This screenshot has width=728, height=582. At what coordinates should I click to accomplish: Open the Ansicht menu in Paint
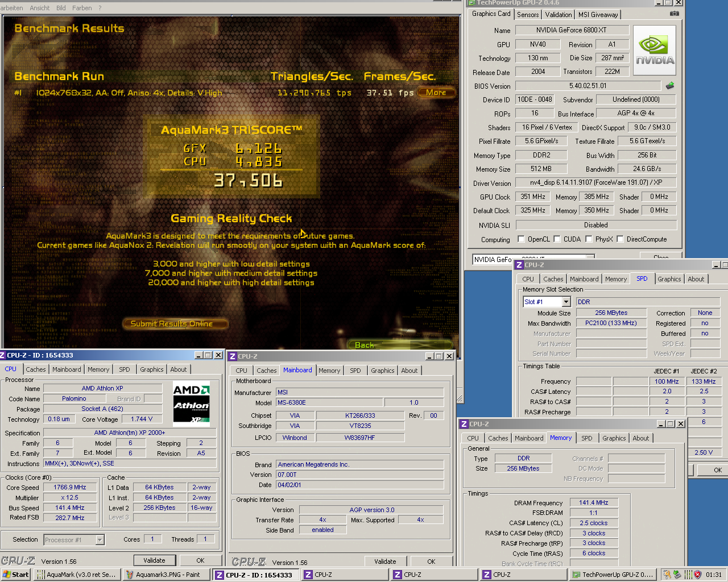tap(39, 8)
